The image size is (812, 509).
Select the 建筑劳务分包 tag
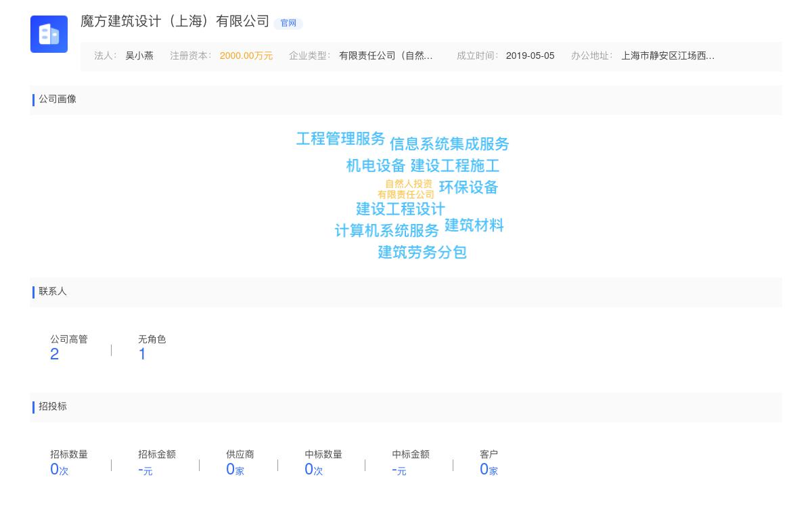[422, 252]
